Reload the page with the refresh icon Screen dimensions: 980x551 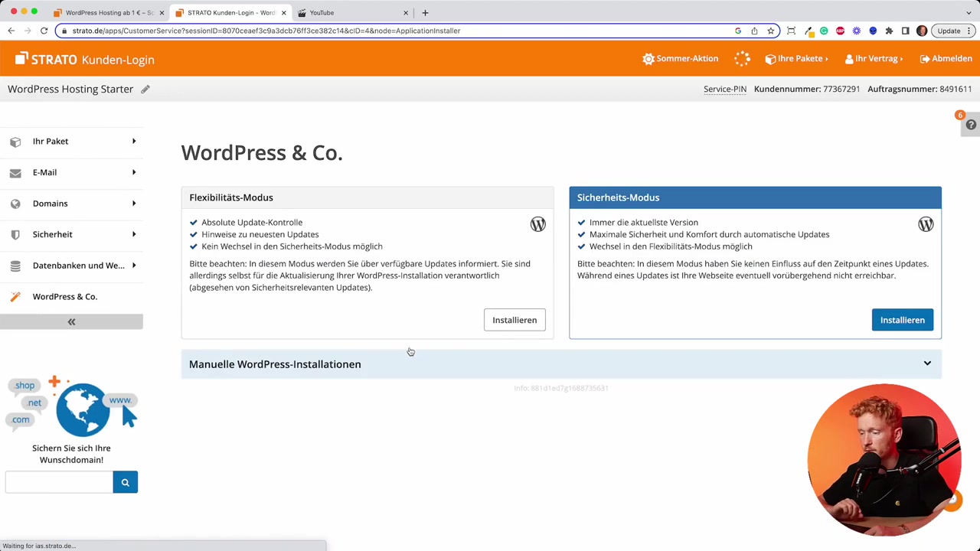[x=44, y=31]
